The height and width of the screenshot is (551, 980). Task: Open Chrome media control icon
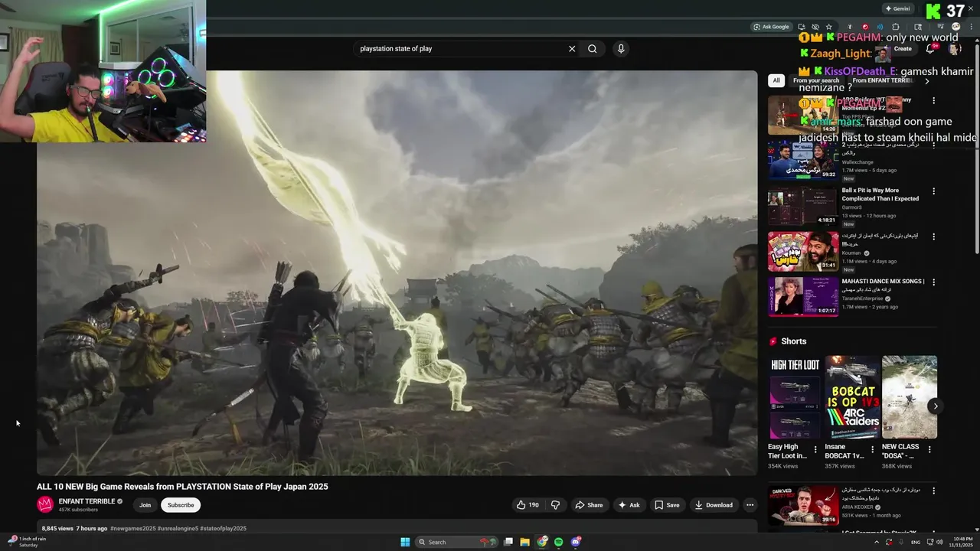tap(940, 27)
